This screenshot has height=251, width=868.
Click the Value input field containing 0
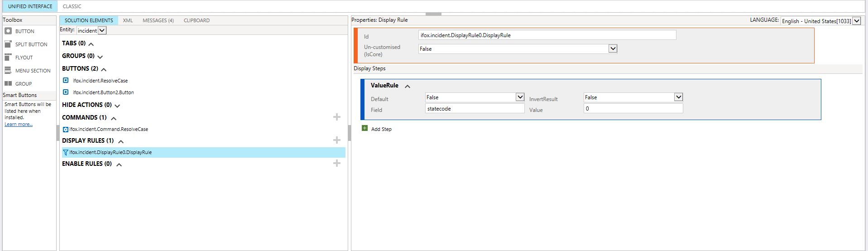tap(633, 109)
